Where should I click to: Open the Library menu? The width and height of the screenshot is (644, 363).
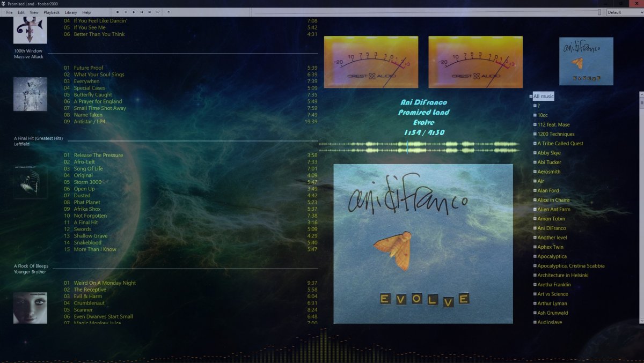coord(71,12)
